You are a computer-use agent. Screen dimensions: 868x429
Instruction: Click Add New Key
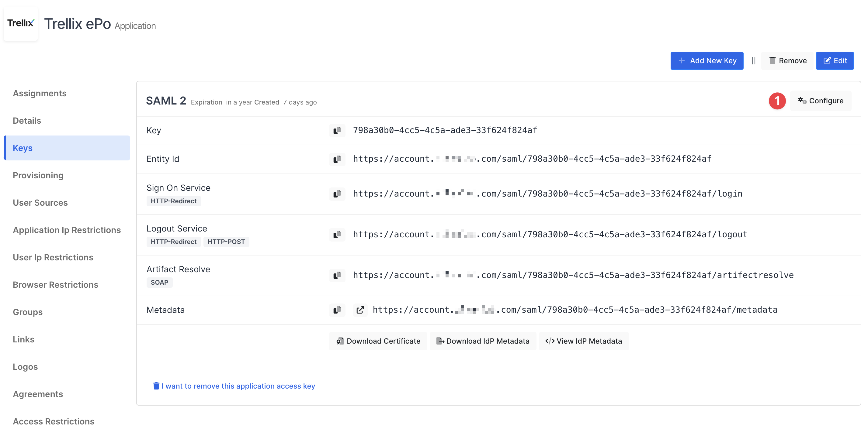click(707, 60)
